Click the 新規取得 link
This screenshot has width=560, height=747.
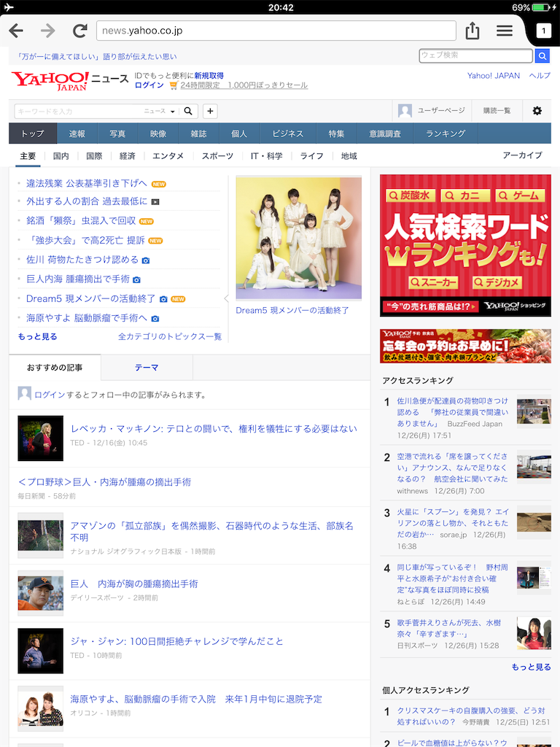(209, 76)
